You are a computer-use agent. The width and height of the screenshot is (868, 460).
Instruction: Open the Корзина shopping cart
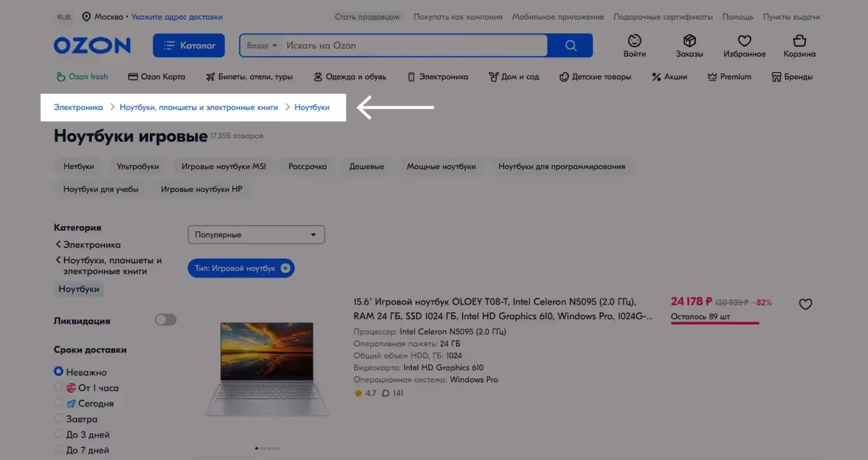click(799, 46)
